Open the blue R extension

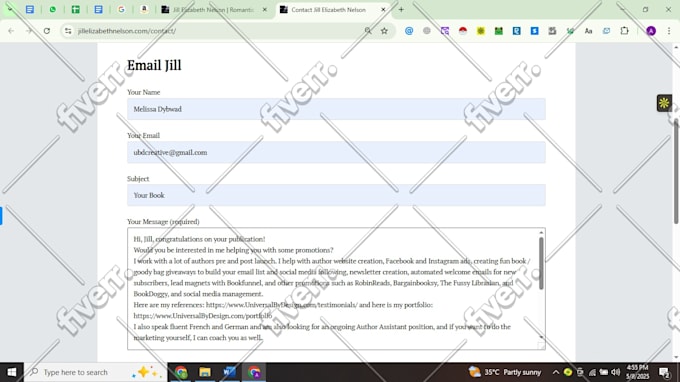[517, 31]
